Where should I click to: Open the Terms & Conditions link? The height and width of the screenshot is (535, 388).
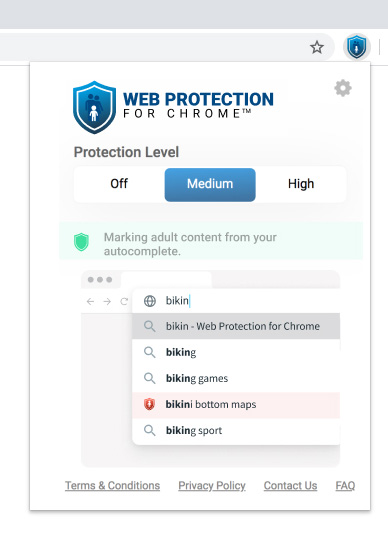(x=113, y=486)
